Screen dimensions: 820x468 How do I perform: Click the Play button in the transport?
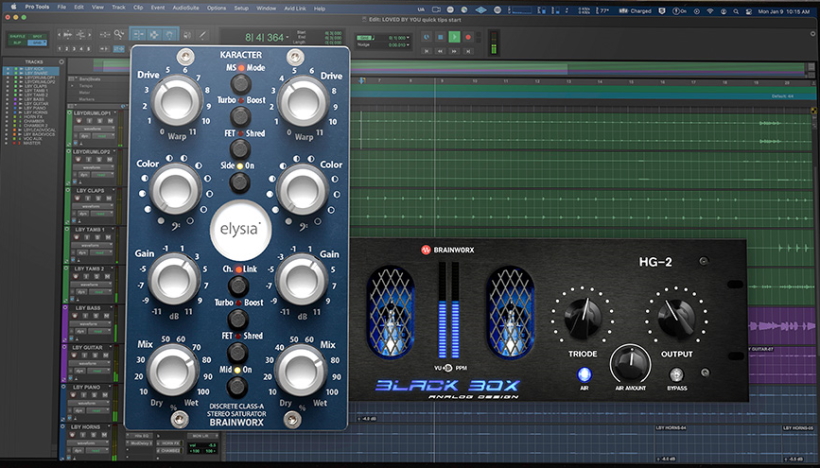coord(454,37)
